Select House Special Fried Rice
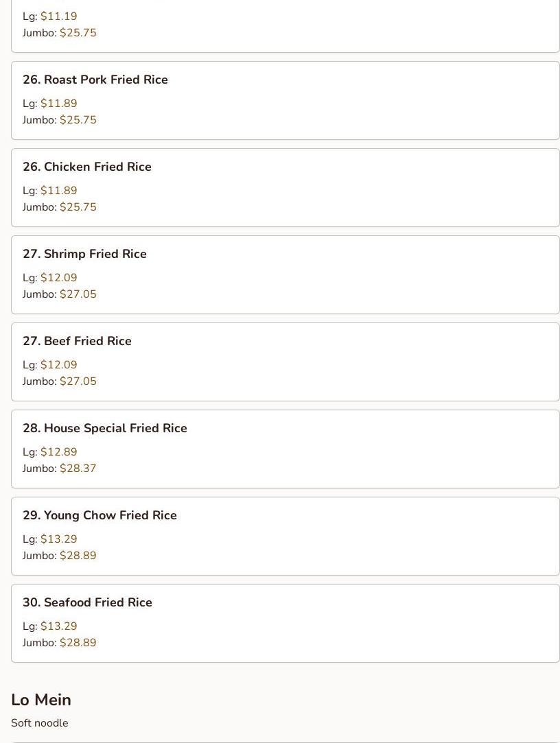The width and height of the screenshot is (560, 743). point(285,449)
